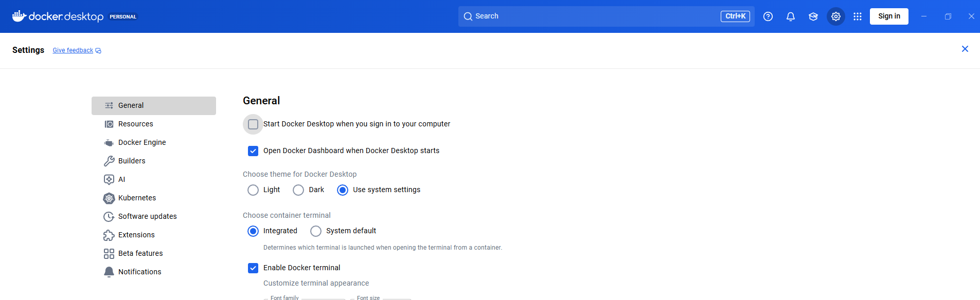Open the Learning center graduation cap icon
This screenshot has width=980, height=300.
click(x=813, y=16)
